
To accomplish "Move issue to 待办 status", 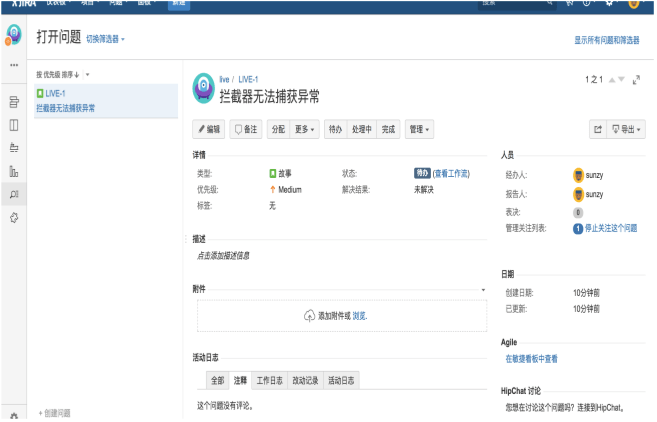I will click(336, 129).
